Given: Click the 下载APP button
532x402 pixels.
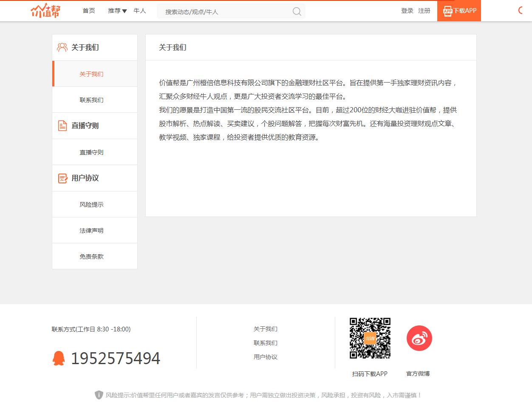Looking at the screenshot, I should [459, 11].
